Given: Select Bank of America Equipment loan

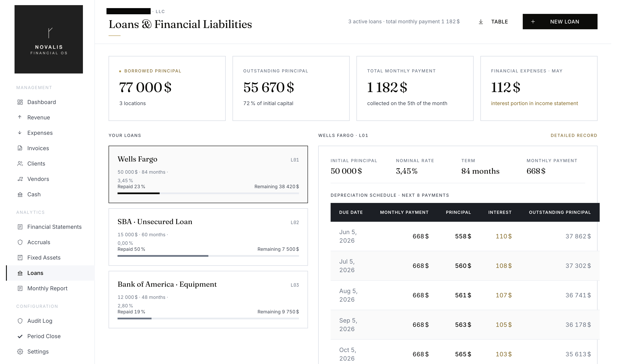Looking at the screenshot, I should [208, 299].
